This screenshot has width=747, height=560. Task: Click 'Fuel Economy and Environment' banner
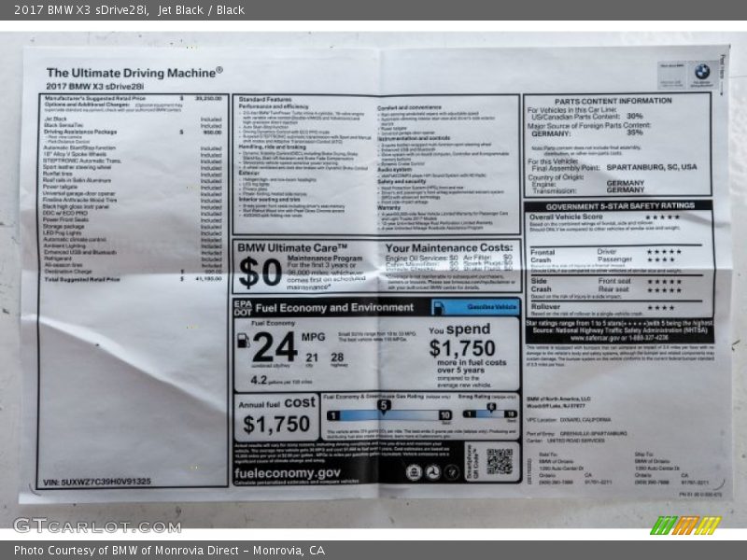pos(334,308)
